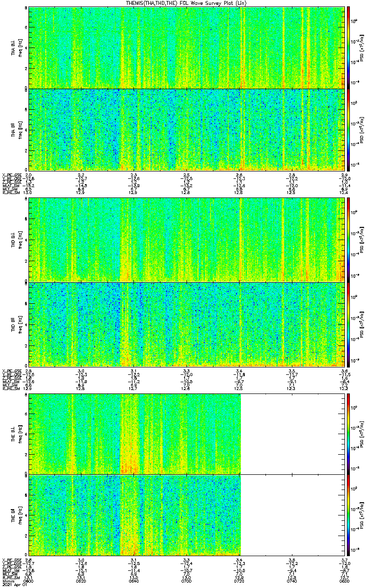This screenshot has width=368, height=588.
Task: Click the X_RE_GSE row label under THE panels
Action: [11, 560]
